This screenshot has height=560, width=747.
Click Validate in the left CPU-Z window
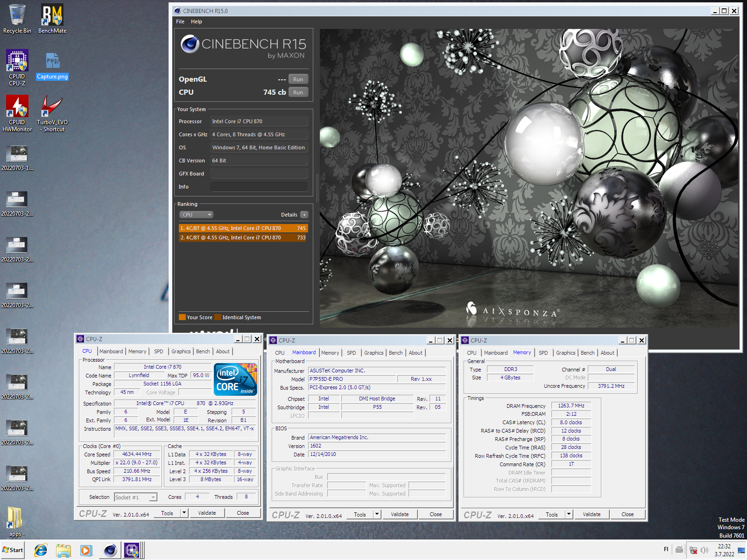[x=207, y=513]
